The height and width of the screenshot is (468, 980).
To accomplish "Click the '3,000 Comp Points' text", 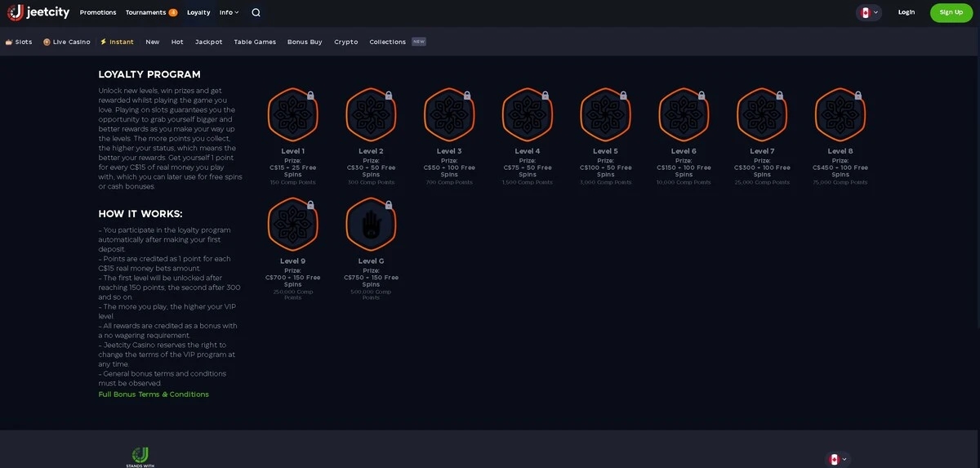I will click(605, 182).
